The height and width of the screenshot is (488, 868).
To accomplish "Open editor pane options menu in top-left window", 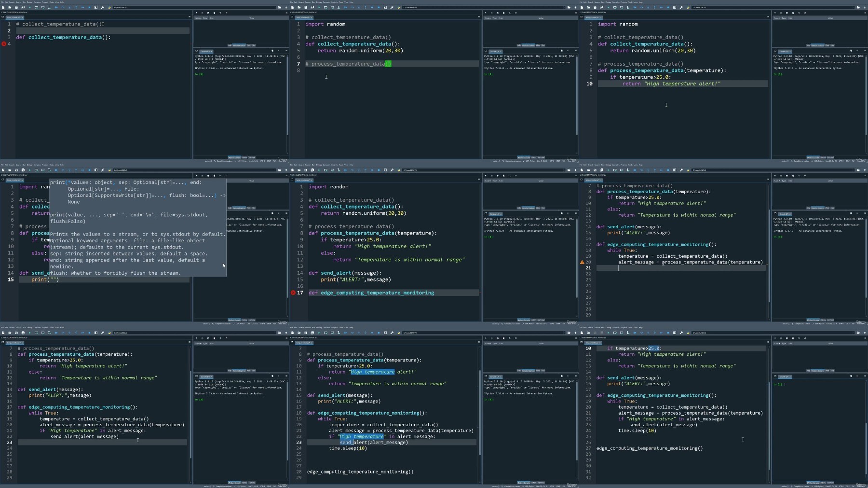I will [190, 17].
